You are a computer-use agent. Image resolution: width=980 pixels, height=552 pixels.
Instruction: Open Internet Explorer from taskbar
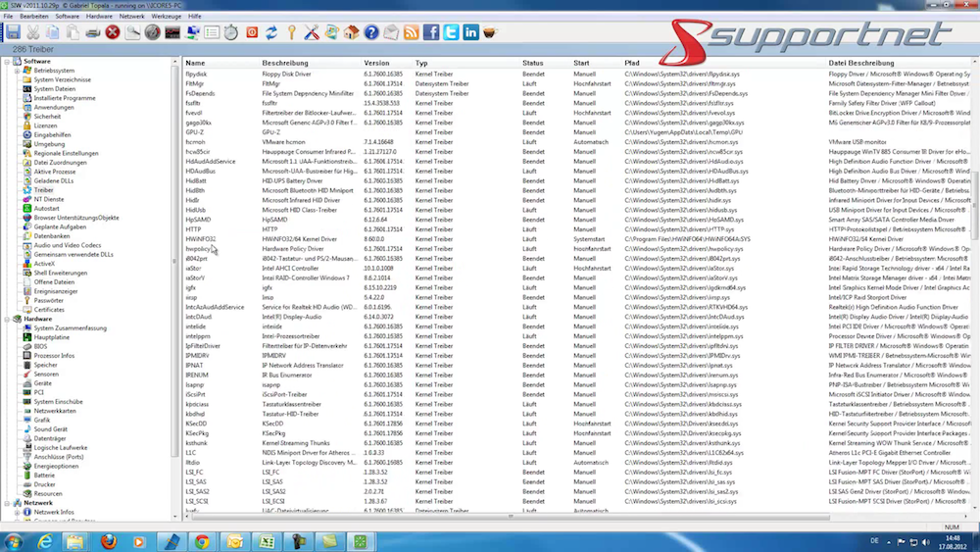(45, 541)
